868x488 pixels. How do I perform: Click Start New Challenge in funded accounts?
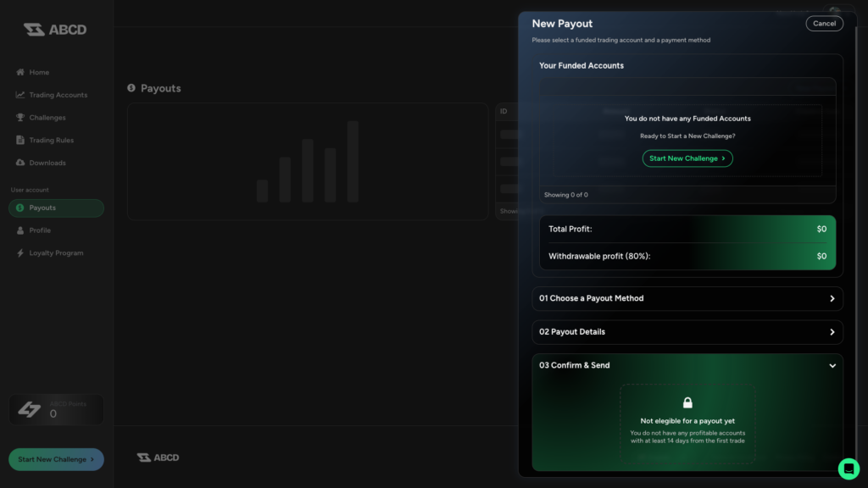687,158
